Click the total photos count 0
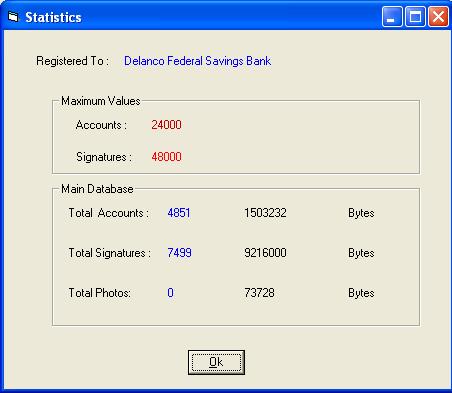This screenshot has width=452, height=393. tap(170, 293)
